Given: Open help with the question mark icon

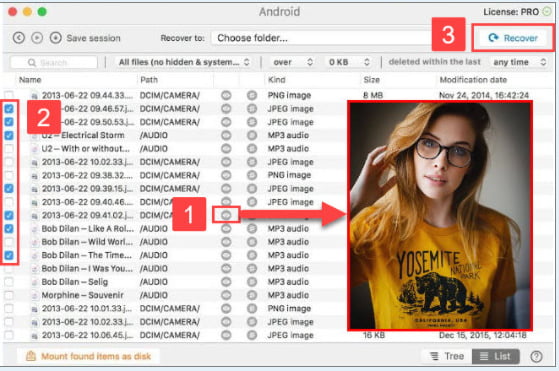Looking at the screenshot, I should [537, 356].
